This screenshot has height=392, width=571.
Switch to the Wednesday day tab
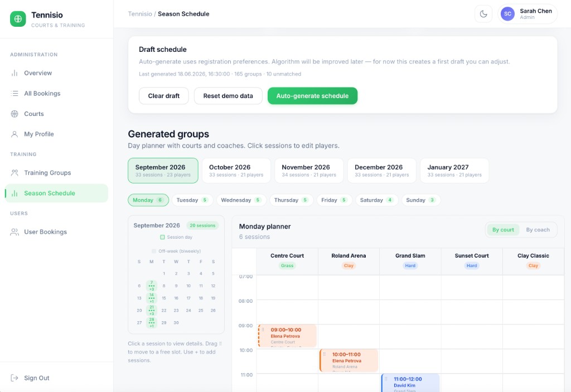click(241, 200)
